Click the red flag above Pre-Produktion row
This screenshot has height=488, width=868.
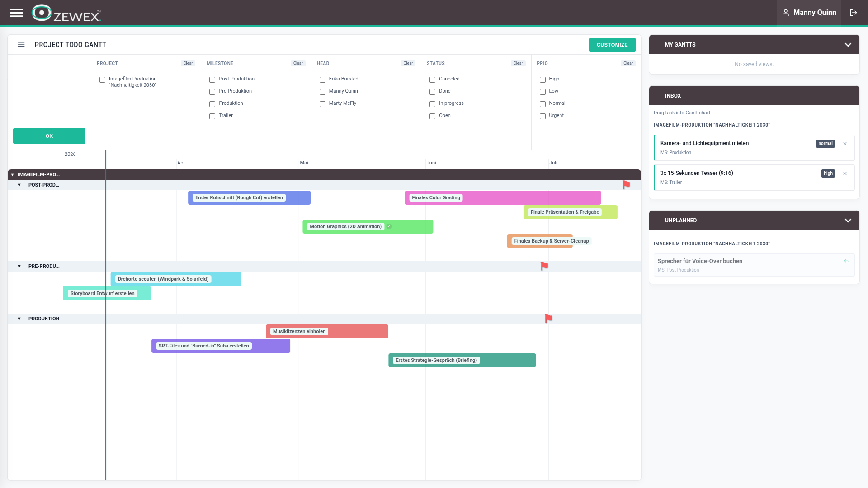544,266
